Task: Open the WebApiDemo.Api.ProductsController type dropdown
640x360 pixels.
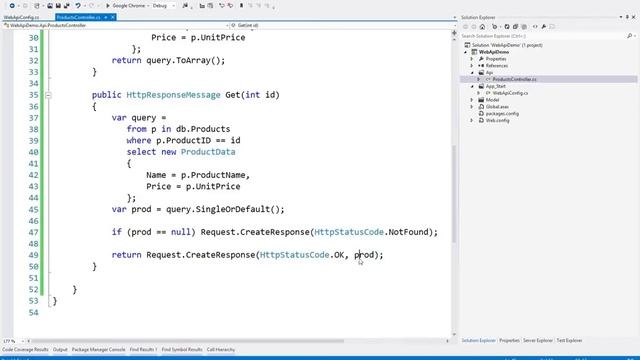Action: [116, 25]
